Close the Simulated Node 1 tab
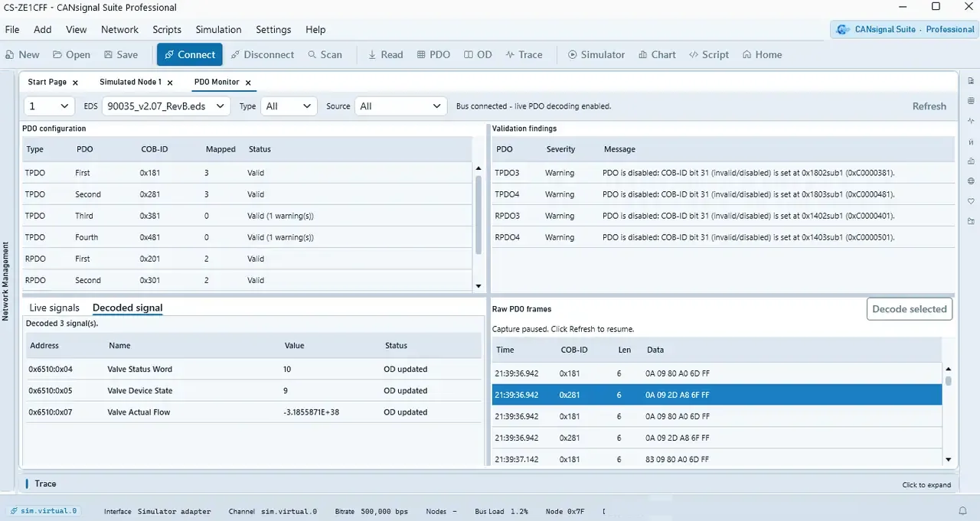The image size is (980, 521). [x=170, y=83]
